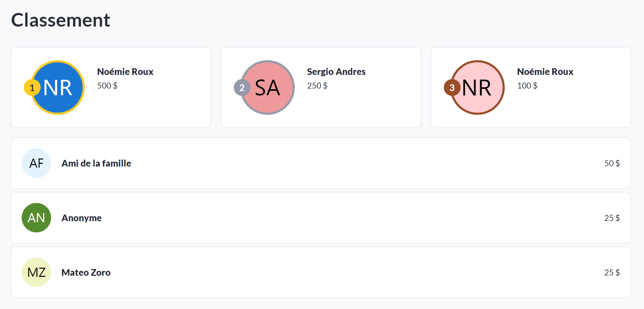This screenshot has width=644, height=309.
Task: Click the 100 $ donation amount
Action: click(527, 86)
